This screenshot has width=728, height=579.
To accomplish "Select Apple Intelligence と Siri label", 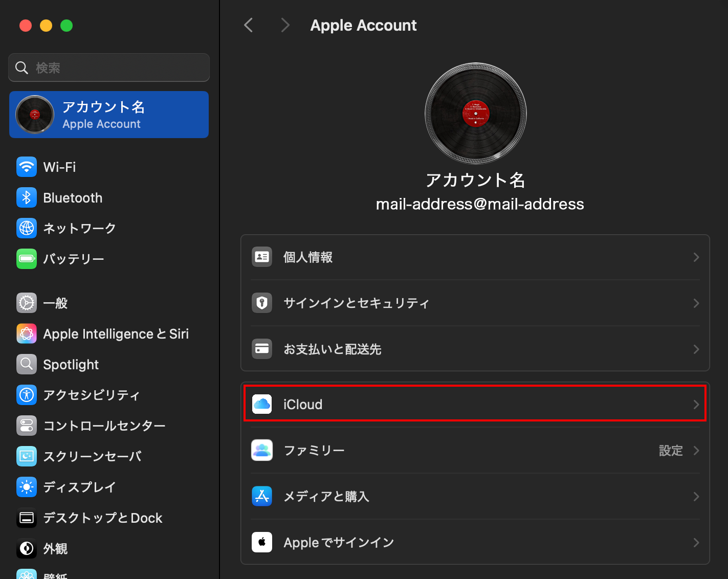I will pos(116,334).
